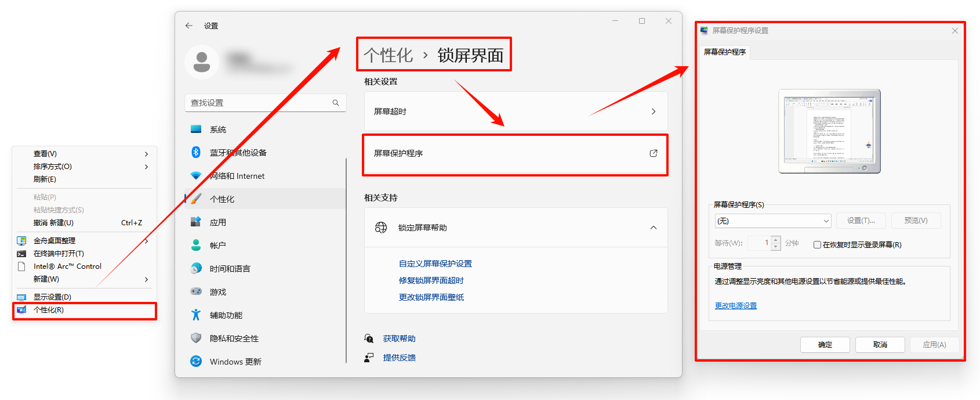Click the Gaming controller icon in sidebar
Screen dimensions: 980x400
(196, 291)
